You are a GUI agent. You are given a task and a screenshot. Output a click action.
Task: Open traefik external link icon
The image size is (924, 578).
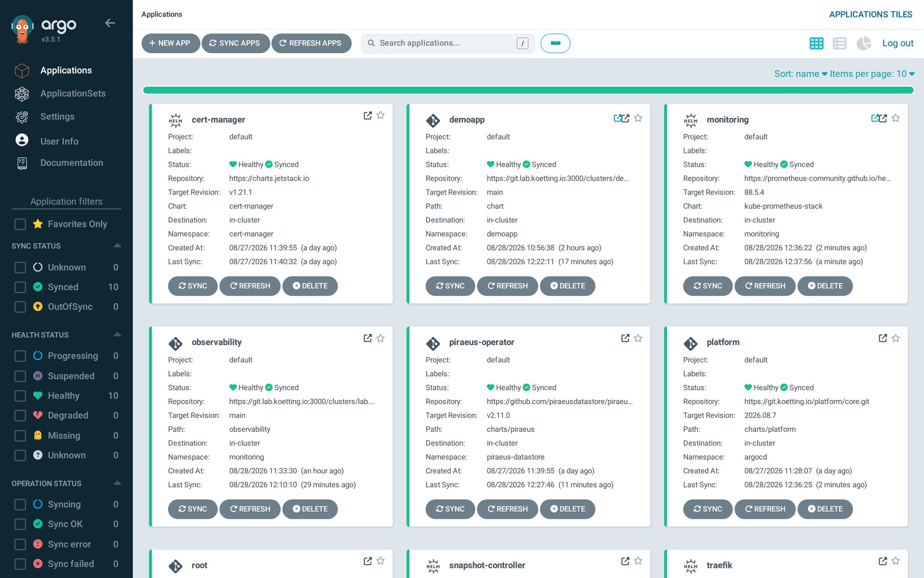(x=883, y=561)
